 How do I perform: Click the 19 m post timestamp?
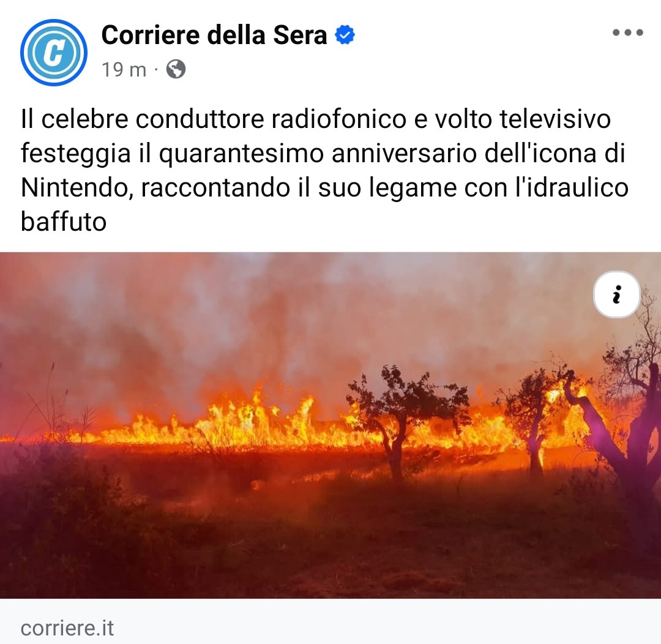[x=124, y=70]
